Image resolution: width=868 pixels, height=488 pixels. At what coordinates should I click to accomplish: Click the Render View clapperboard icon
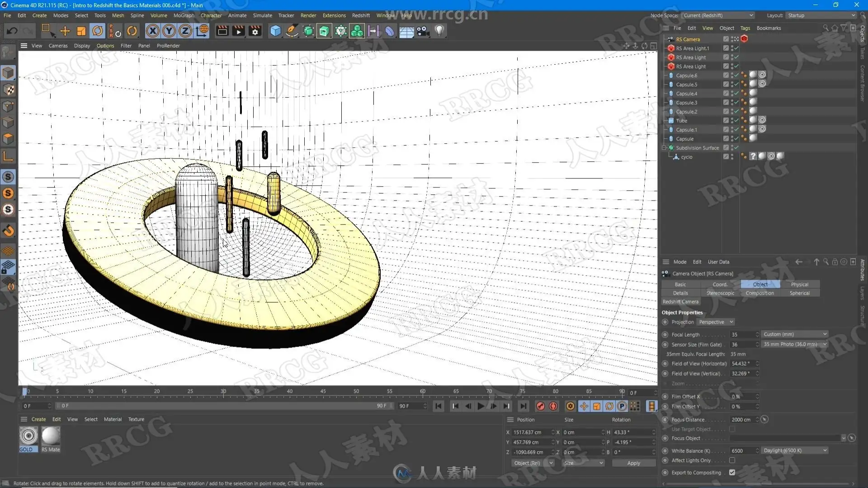[x=222, y=31]
